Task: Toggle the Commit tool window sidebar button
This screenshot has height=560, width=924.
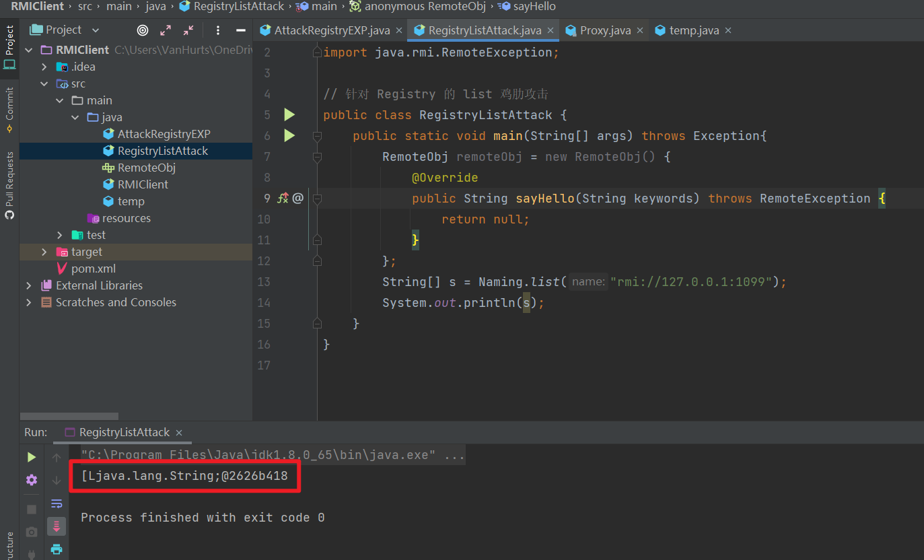Action: point(9,111)
